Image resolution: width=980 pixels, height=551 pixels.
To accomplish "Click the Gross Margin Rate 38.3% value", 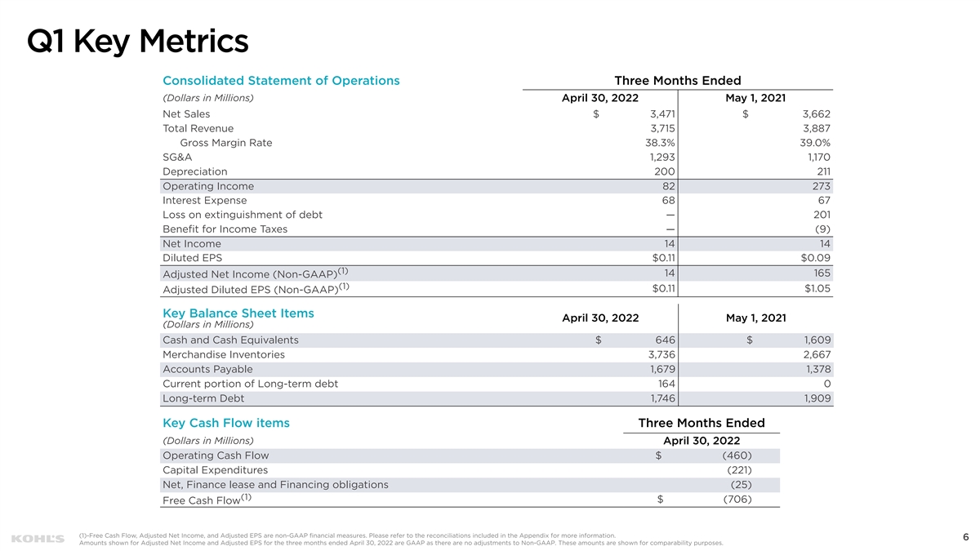I will tap(659, 143).
